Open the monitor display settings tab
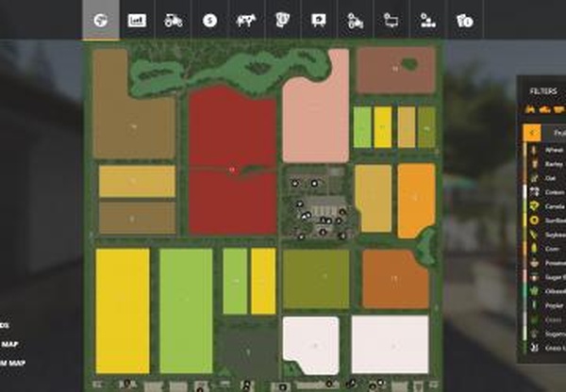This screenshot has height=392, width=566. coord(391,20)
